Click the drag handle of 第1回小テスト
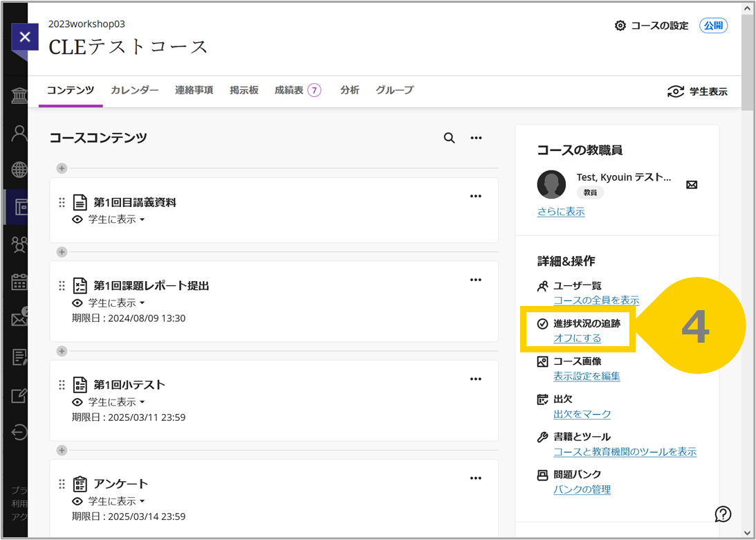 pos(62,385)
